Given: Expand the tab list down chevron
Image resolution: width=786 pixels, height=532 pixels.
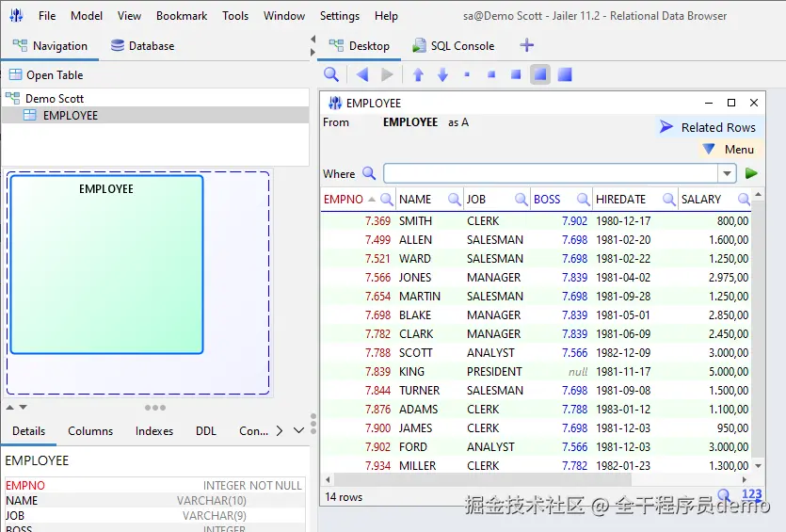Looking at the screenshot, I should click(x=298, y=430).
